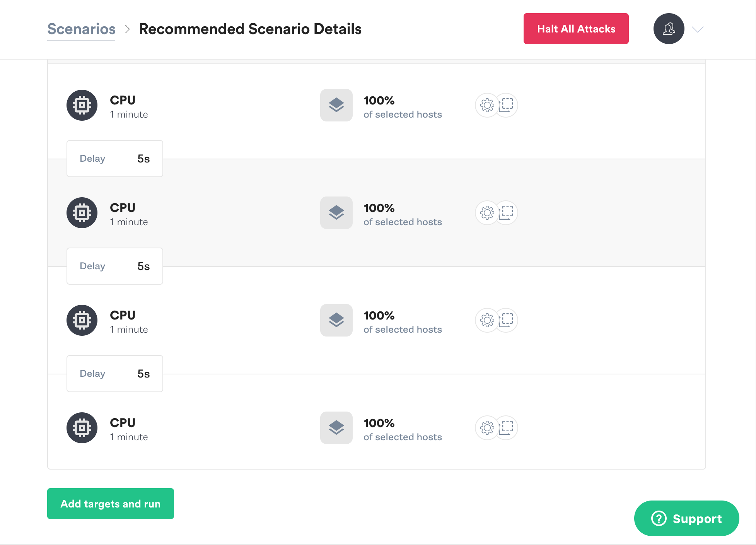This screenshot has width=756, height=545.
Task: Open gear settings for fourth CPU attack
Action: pos(487,428)
